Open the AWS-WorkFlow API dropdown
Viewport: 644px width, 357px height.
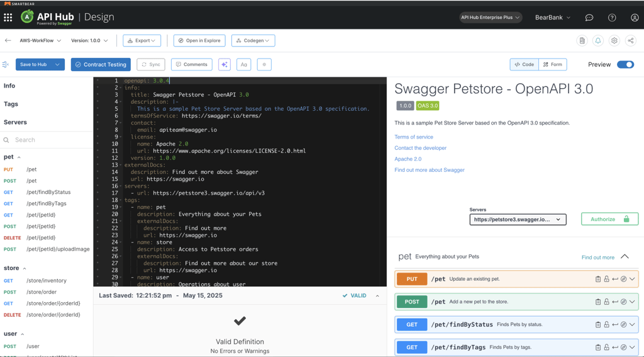tap(40, 41)
